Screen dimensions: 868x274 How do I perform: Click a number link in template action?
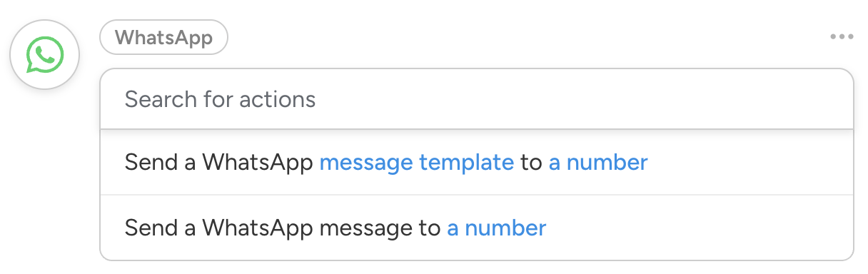[x=598, y=163]
